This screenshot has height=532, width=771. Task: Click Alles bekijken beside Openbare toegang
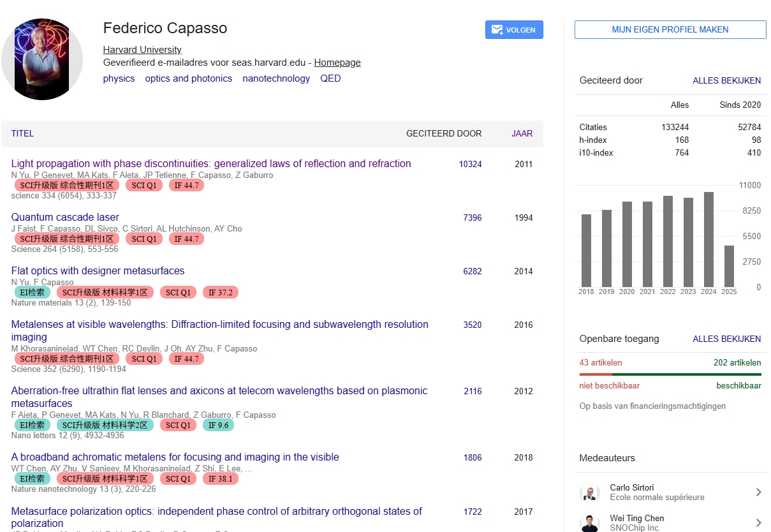(x=726, y=339)
